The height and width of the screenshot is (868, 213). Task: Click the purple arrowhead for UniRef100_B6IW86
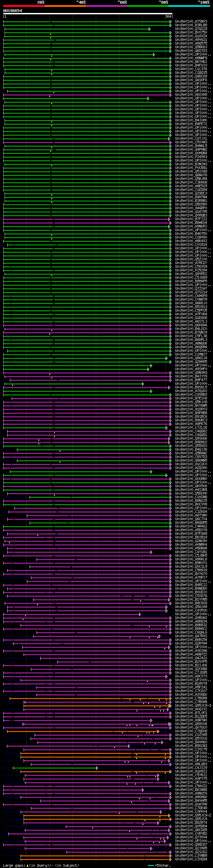pyautogui.click(x=143, y=790)
